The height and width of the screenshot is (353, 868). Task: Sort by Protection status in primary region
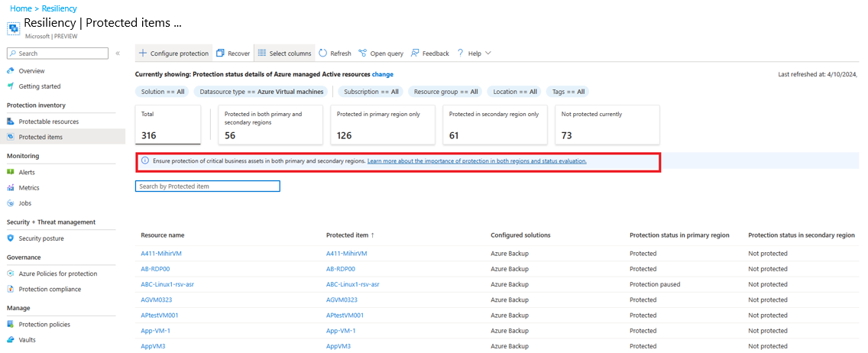tap(679, 235)
